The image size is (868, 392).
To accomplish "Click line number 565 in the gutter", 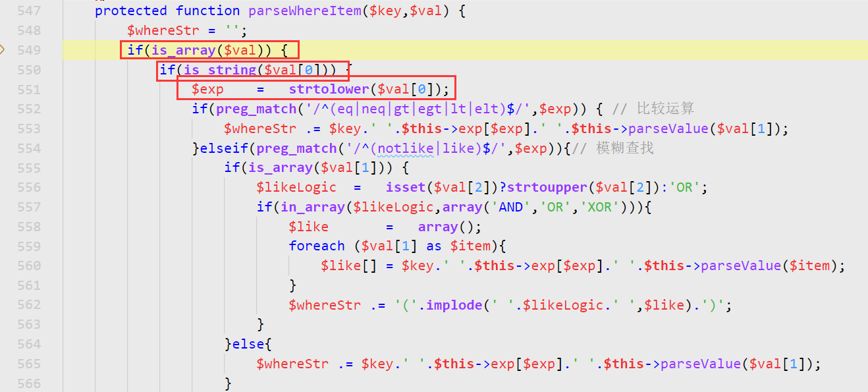I will tap(28, 364).
